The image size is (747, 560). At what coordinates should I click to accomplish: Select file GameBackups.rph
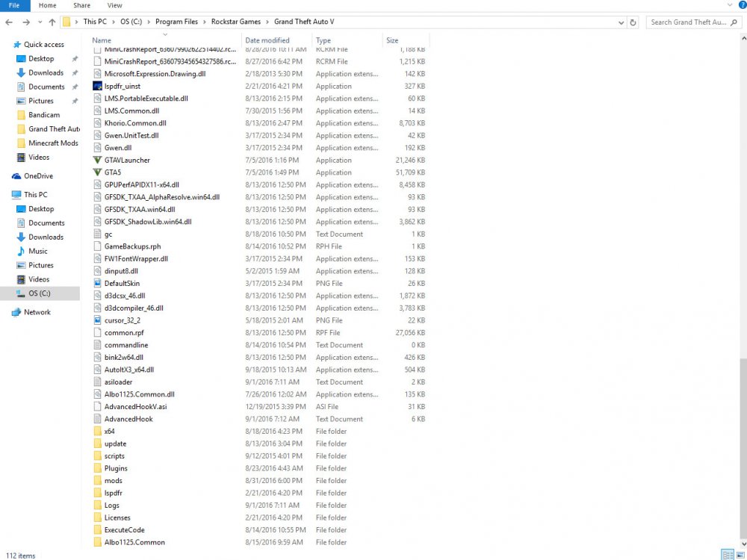pyautogui.click(x=132, y=246)
